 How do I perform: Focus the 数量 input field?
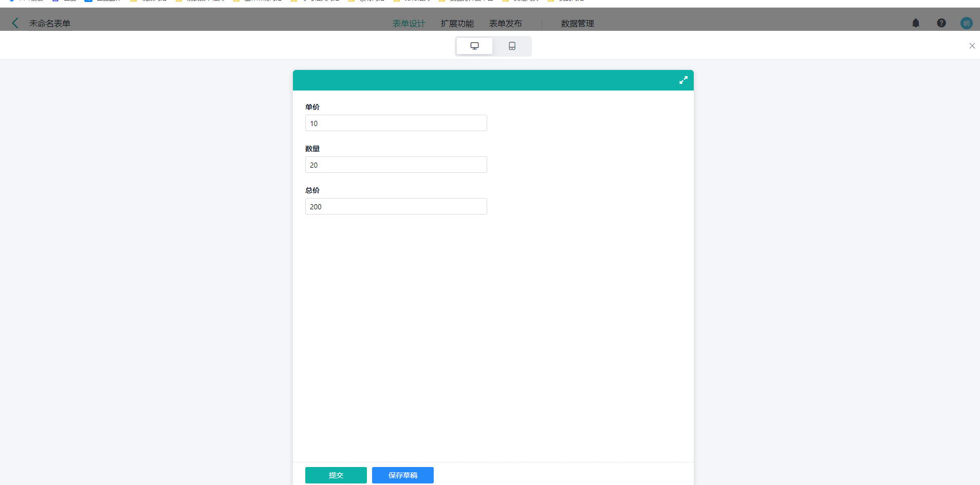point(396,165)
